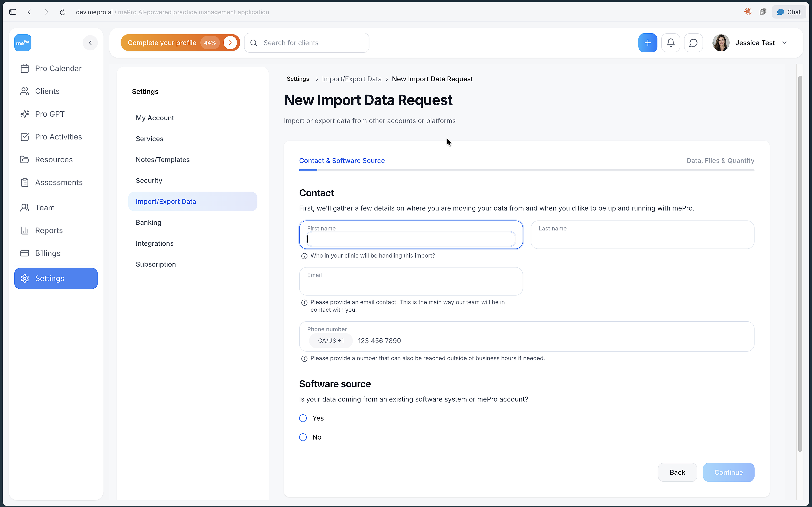Screen dimensions: 812x507
Task: Open Pro Activities in the sidebar
Action: tap(56, 137)
